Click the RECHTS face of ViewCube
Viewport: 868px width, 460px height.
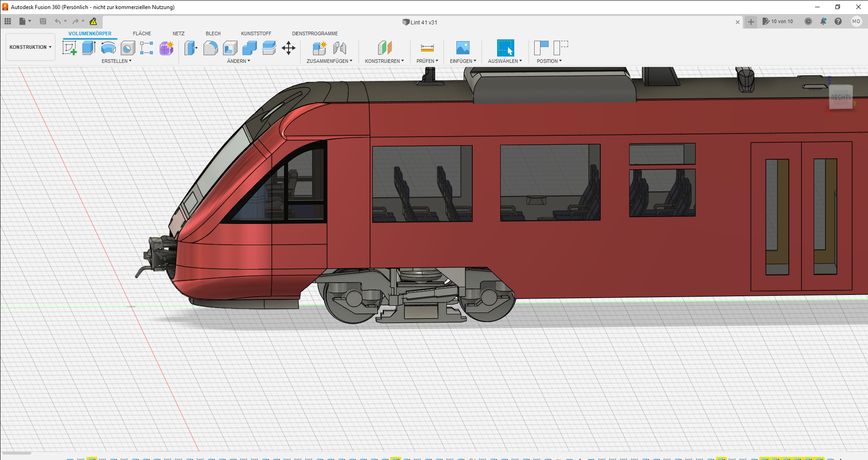pyautogui.click(x=841, y=97)
